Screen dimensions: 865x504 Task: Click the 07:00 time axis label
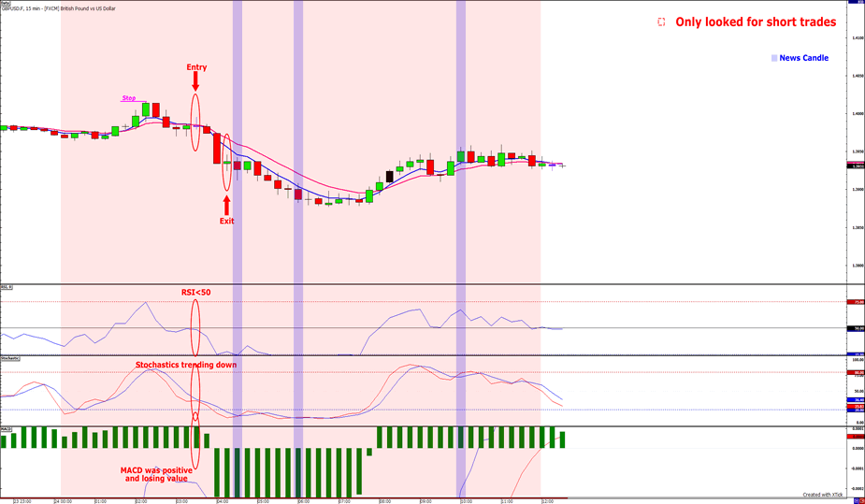click(345, 502)
